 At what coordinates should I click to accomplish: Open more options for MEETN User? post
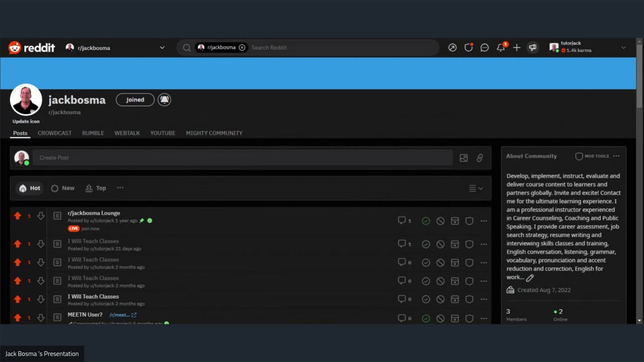[x=484, y=318]
